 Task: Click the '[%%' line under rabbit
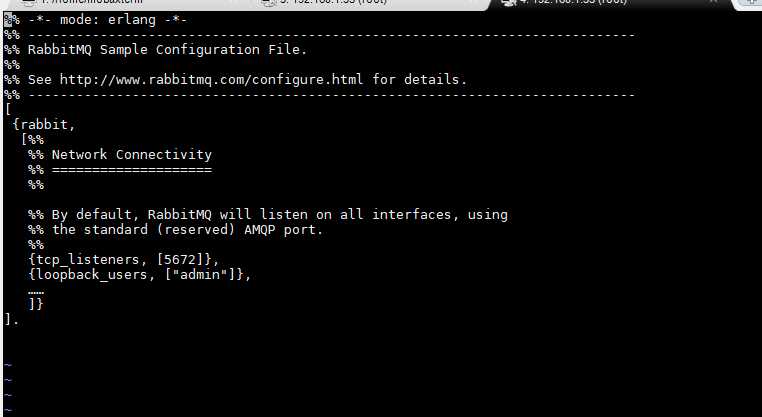pyautogui.click(x=32, y=139)
